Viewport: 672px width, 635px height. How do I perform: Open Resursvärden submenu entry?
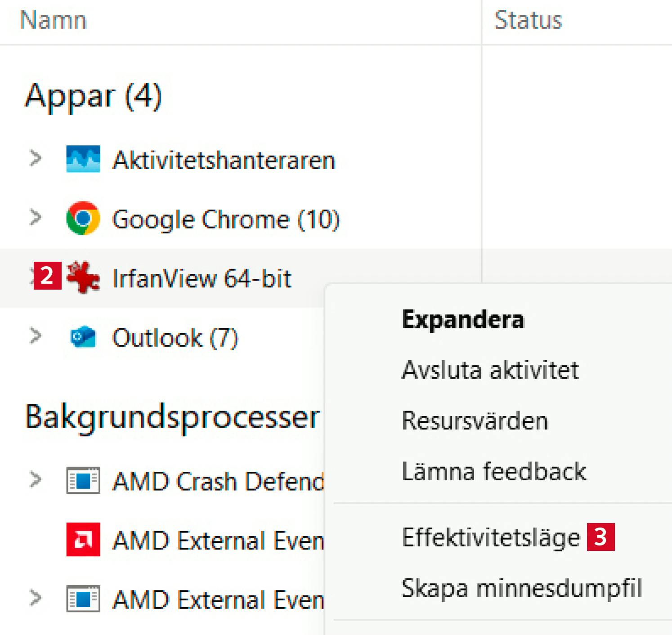[x=475, y=421]
